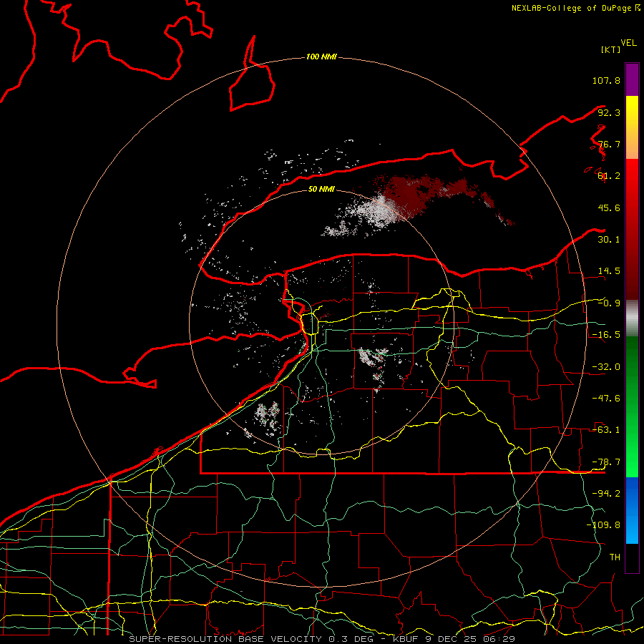Click the -94.2 legend value
This screenshot has width=644, height=644.
click(x=606, y=494)
